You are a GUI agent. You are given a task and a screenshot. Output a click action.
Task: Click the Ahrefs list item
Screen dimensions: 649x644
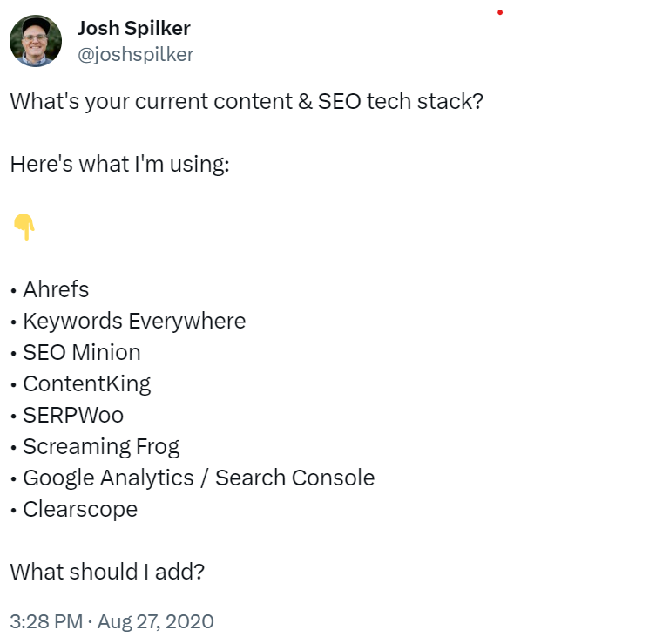[x=56, y=289]
